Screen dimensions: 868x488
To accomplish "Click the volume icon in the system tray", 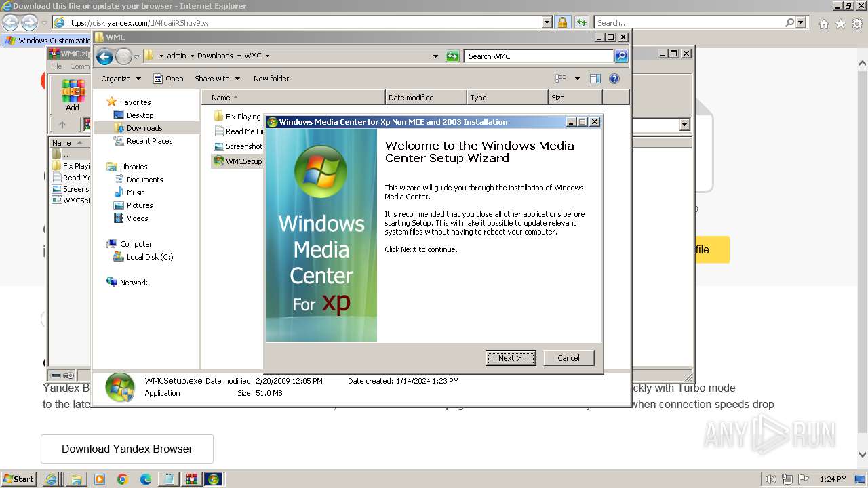I will (771, 479).
